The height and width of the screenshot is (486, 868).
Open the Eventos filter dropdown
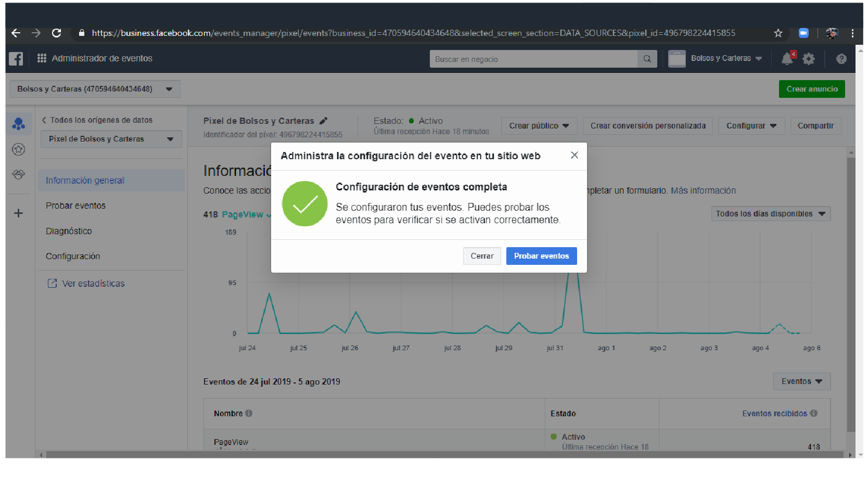(802, 381)
